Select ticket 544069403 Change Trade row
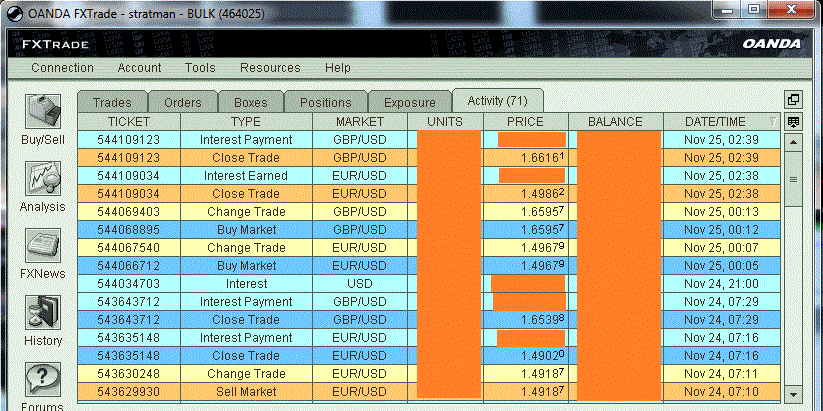The image size is (823, 411). point(429,212)
